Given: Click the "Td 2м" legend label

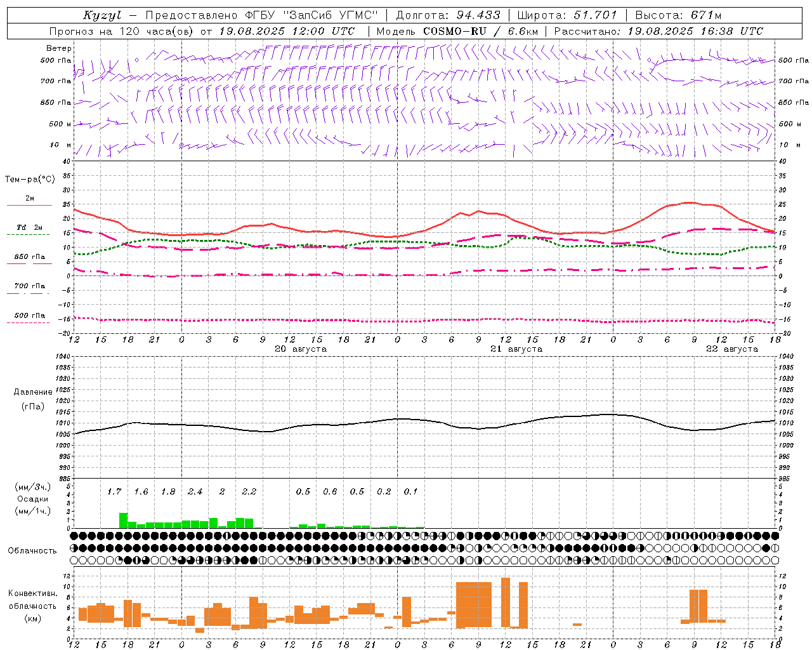Looking at the screenshot, I should click(x=30, y=227).
